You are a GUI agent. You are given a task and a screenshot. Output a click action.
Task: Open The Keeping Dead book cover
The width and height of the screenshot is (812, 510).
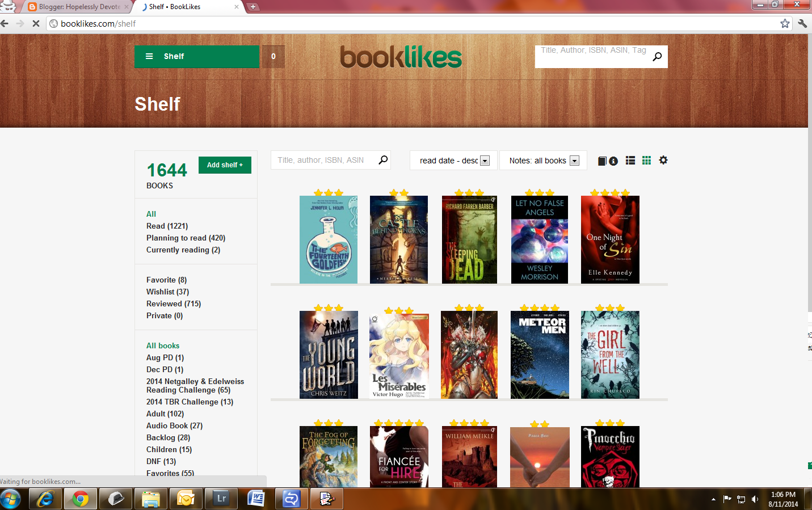click(469, 239)
